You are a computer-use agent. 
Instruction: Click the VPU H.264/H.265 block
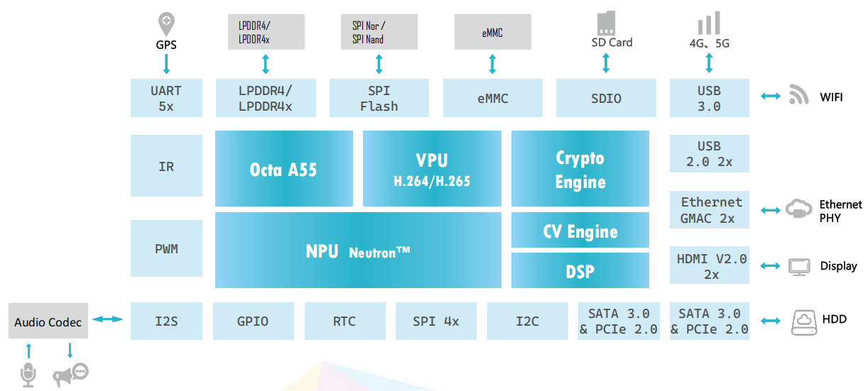[x=431, y=169]
